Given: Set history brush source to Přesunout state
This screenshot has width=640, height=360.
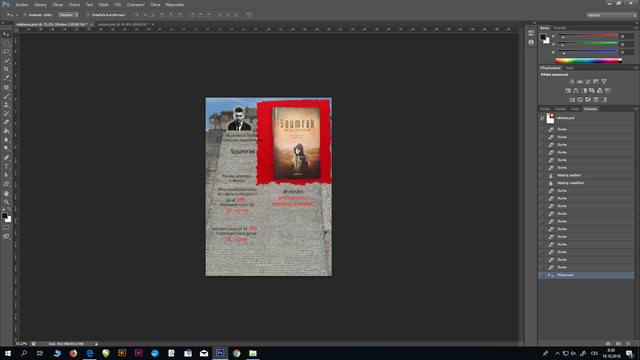Looking at the screenshot, I should [542, 275].
